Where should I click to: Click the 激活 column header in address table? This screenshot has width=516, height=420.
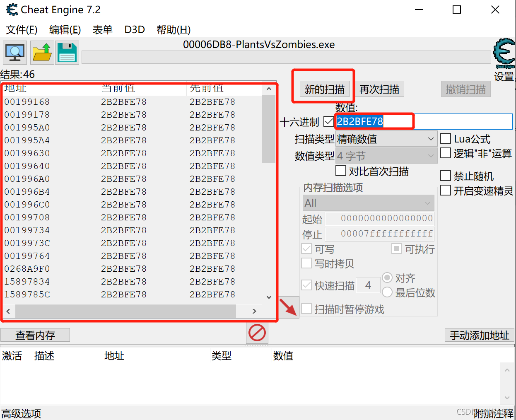tap(12, 355)
